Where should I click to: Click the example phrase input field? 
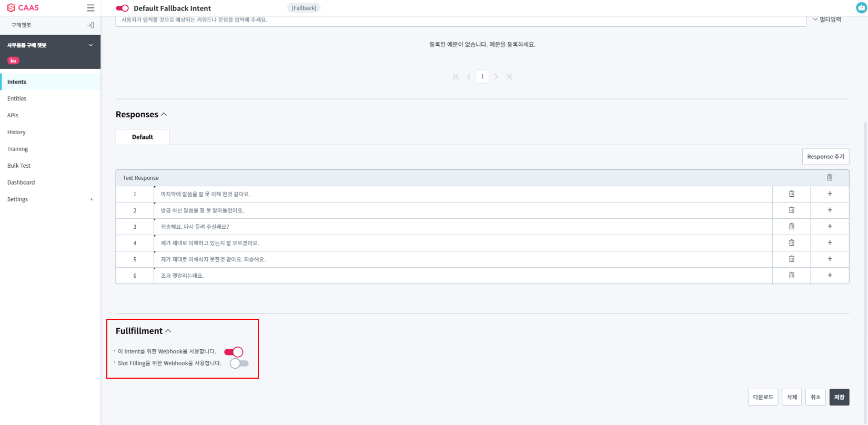pyautogui.click(x=460, y=21)
